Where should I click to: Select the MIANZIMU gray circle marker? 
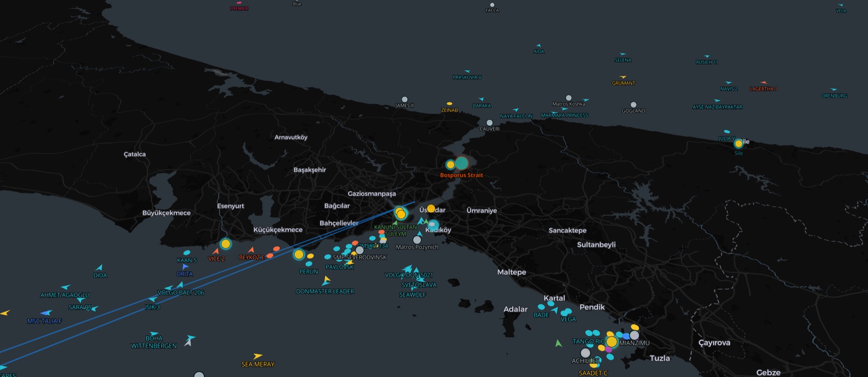click(x=635, y=335)
